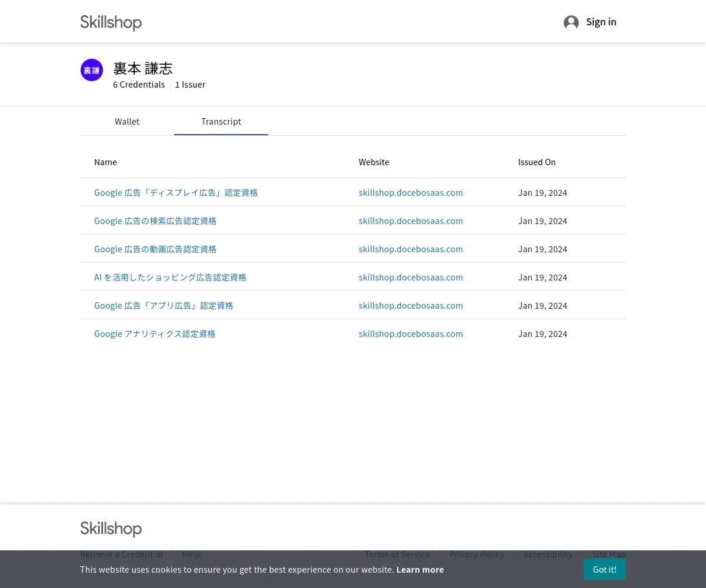This screenshot has height=588, width=706.
Task: Click issue date in 検索広告 row
Action: click(542, 221)
